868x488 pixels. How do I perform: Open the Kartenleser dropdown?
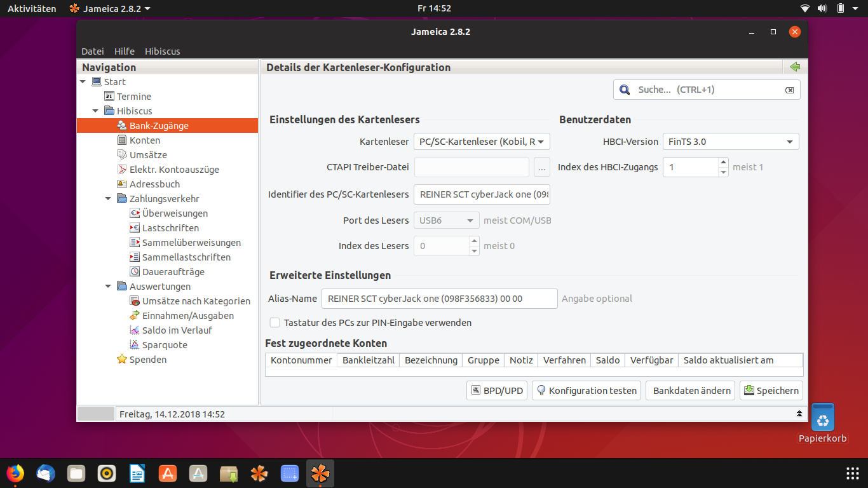[482, 142]
